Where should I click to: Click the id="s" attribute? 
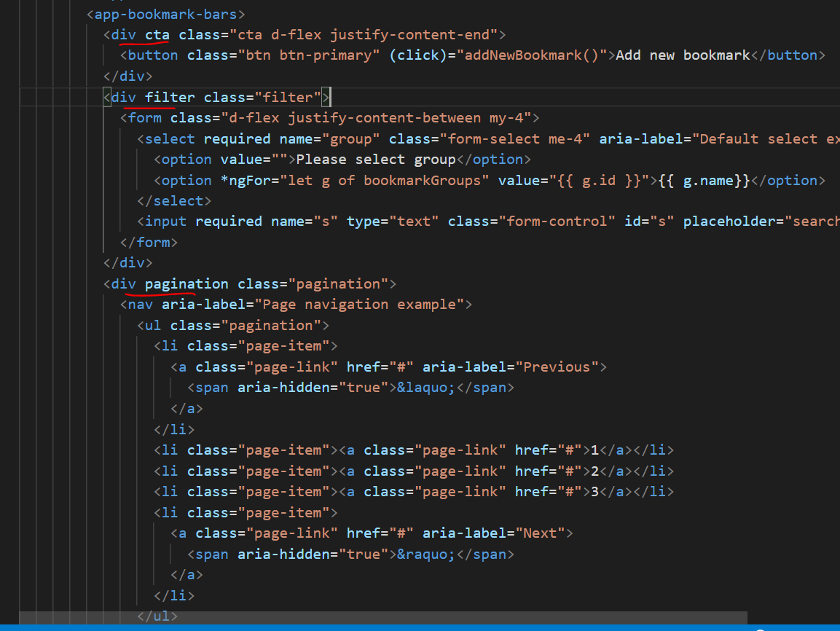pyautogui.click(x=649, y=222)
